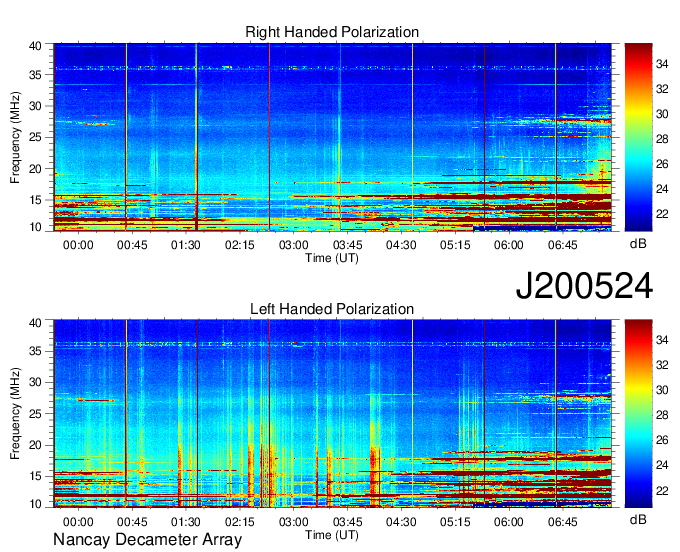This screenshot has width=680, height=552.
Task: Click the 00:00 tick of the Right Handed plot
Action: [78, 245]
